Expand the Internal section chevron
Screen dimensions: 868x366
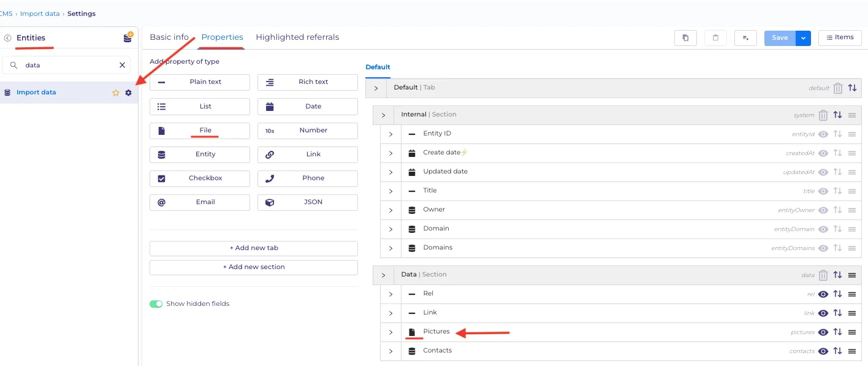[383, 115]
